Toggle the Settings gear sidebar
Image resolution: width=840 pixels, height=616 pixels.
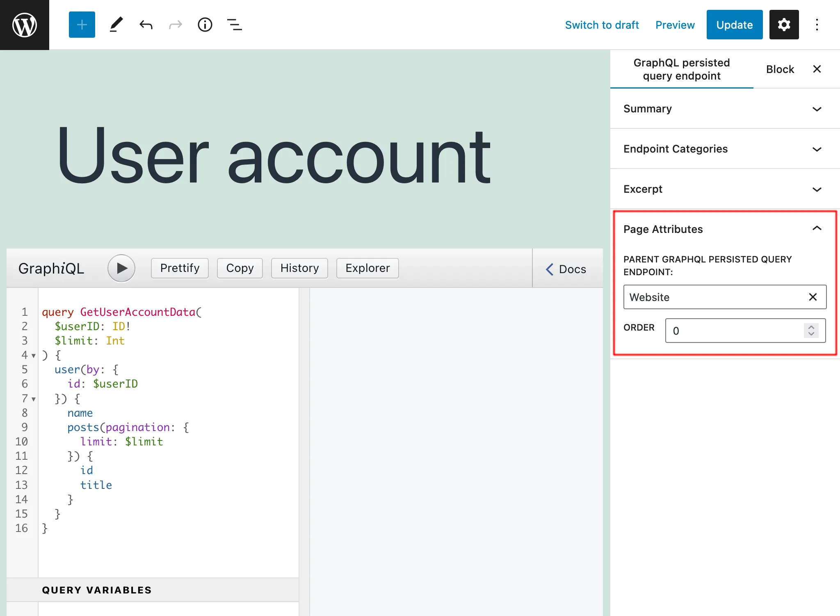coord(784,25)
